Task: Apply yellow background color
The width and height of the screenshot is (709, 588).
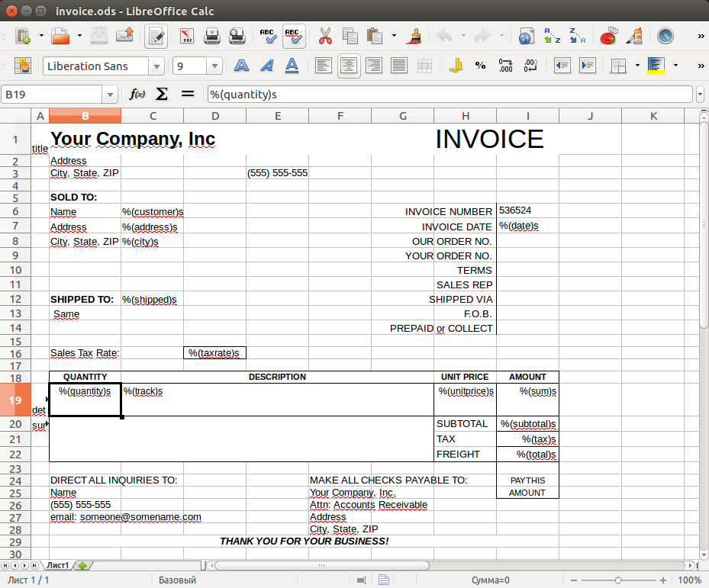Action: click(656, 66)
